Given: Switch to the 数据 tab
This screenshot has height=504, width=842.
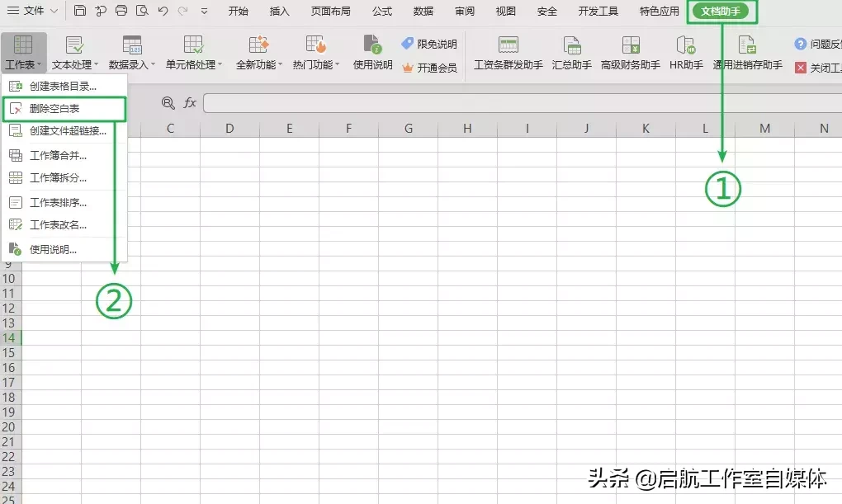Looking at the screenshot, I should point(423,11).
